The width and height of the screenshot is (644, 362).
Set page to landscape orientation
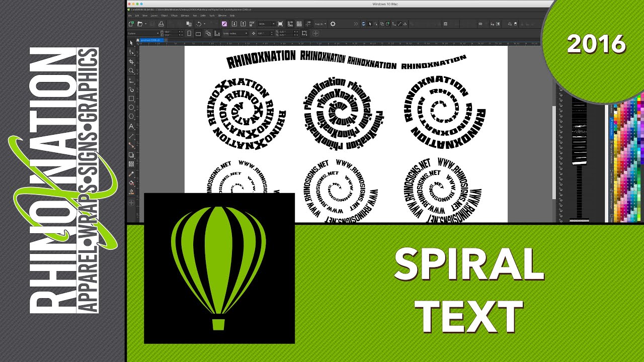(198, 33)
